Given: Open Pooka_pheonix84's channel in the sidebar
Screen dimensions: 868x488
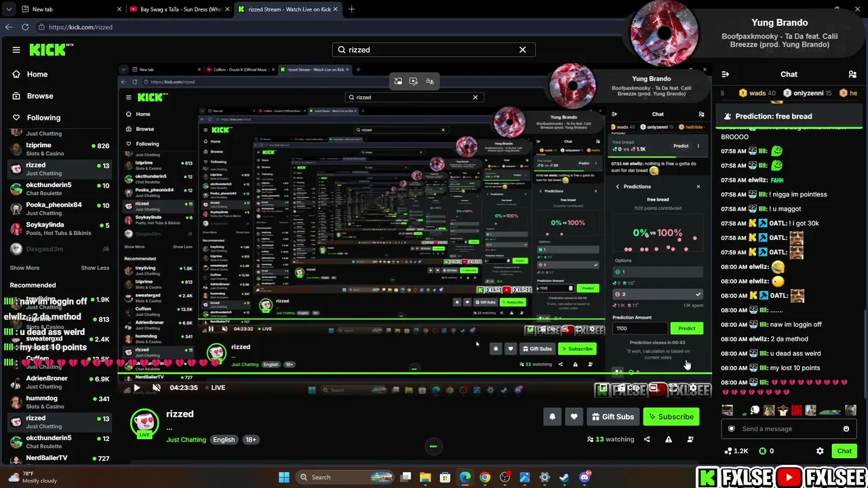Looking at the screenshot, I should [60, 209].
